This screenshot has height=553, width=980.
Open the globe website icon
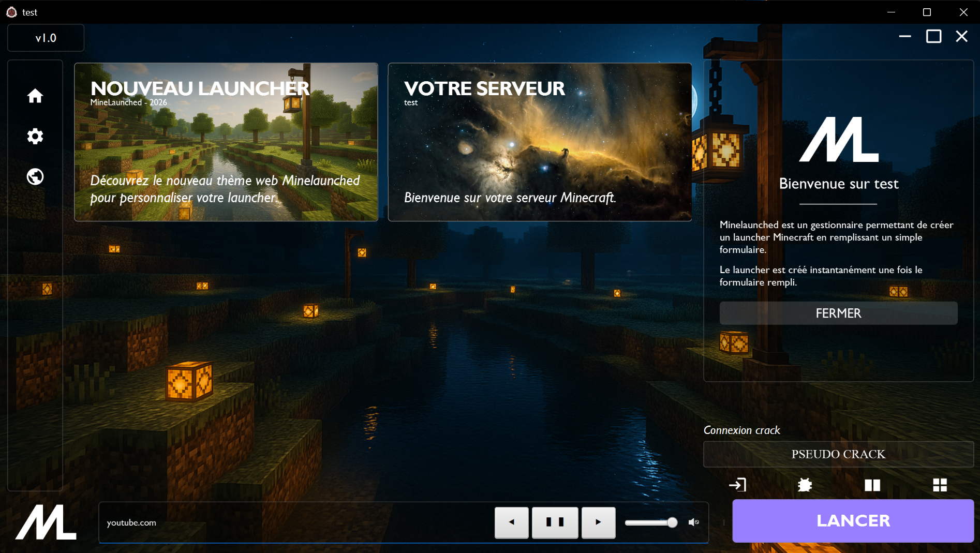pyautogui.click(x=35, y=176)
